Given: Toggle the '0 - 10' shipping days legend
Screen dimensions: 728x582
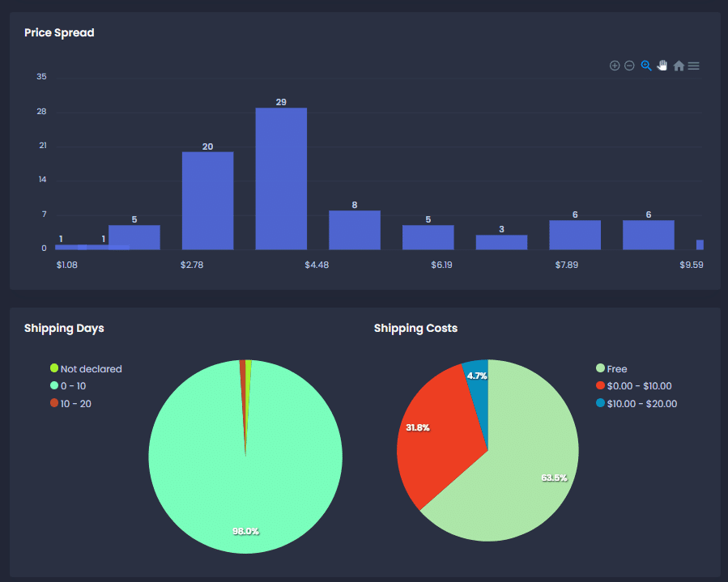Looking at the screenshot, I should tap(72, 386).
